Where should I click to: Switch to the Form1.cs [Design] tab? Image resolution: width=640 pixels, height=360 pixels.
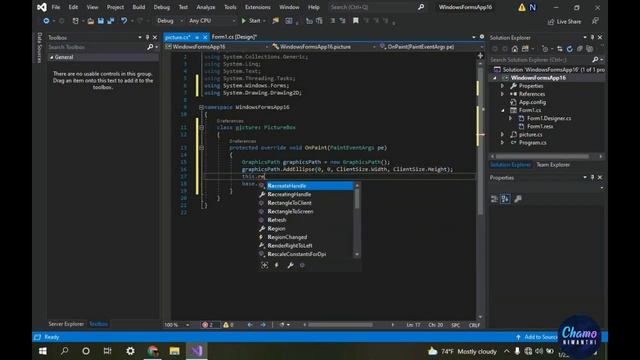(234, 37)
